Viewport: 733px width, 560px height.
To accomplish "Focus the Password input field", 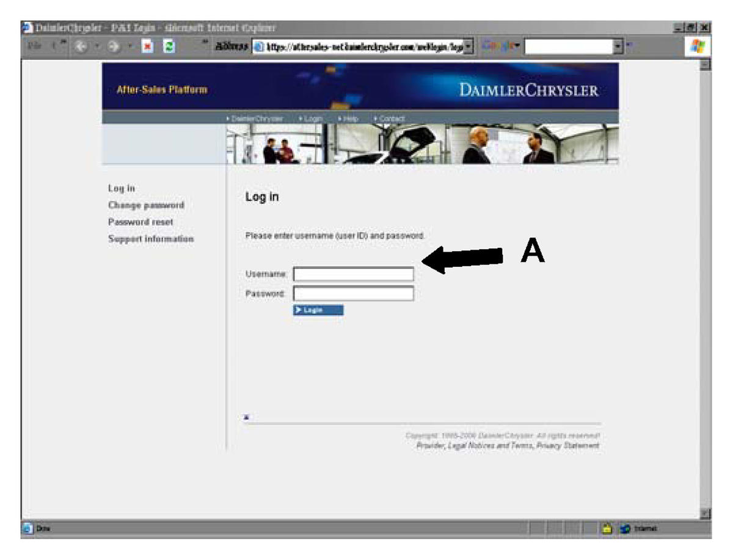I will coord(353,294).
